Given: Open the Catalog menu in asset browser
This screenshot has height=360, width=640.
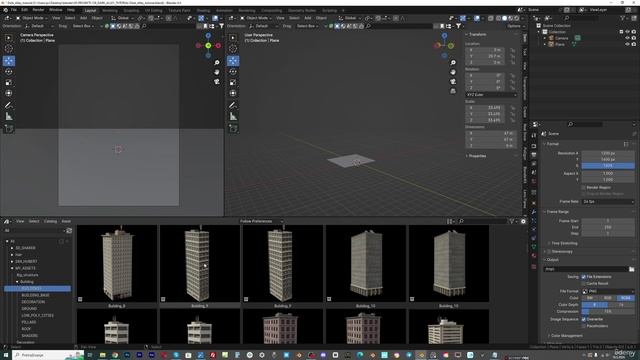Looking at the screenshot, I should coord(50,221).
